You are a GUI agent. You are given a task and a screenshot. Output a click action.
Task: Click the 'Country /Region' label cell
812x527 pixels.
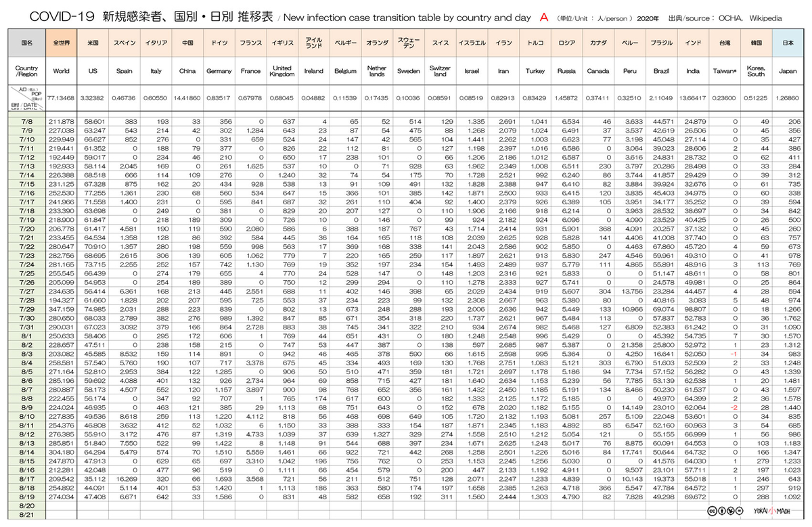(28, 71)
